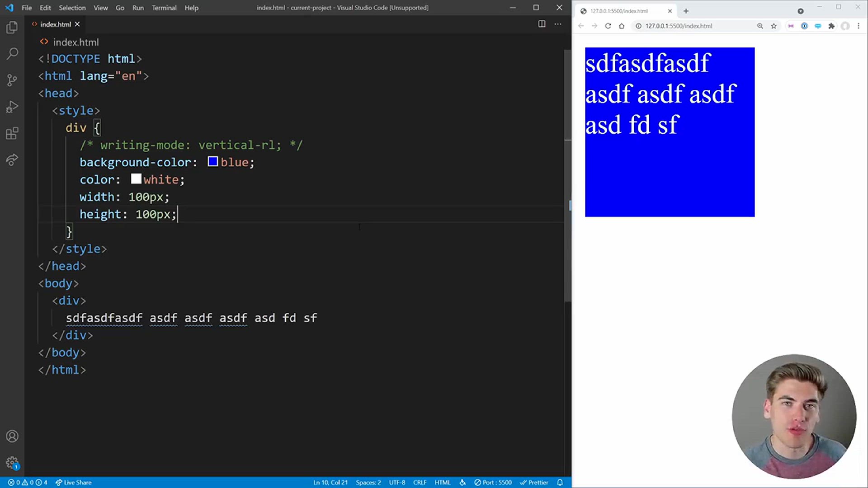Place cursor on the writing-mode comment line
This screenshot has width=868, height=488.
coord(191,145)
